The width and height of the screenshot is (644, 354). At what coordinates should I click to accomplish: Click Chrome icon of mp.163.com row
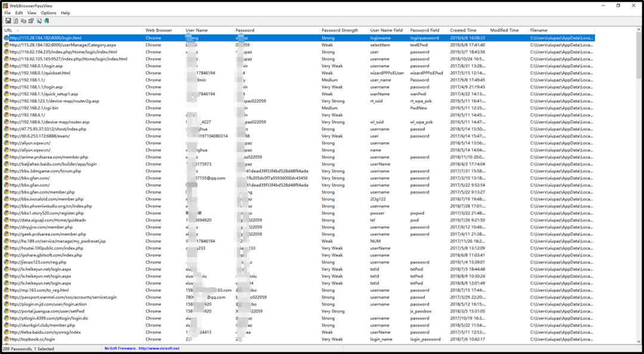(6, 290)
